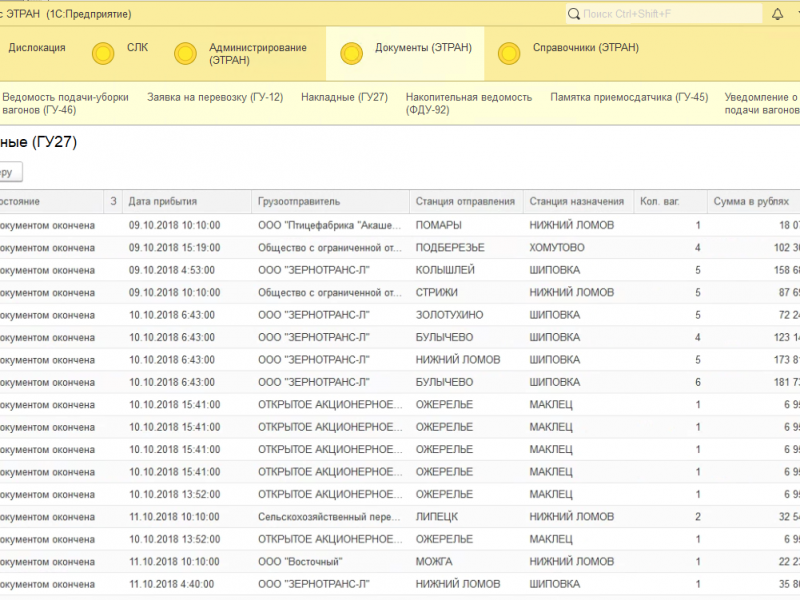Select departure station ПОМАРЫ
The image size is (800, 600).
point(438,225)
